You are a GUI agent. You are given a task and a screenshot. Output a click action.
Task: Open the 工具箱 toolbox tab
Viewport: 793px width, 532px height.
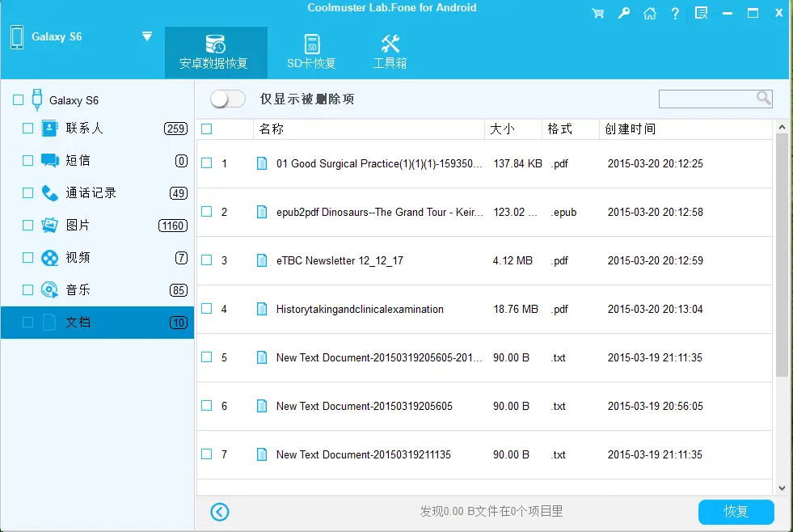[390, 53]
